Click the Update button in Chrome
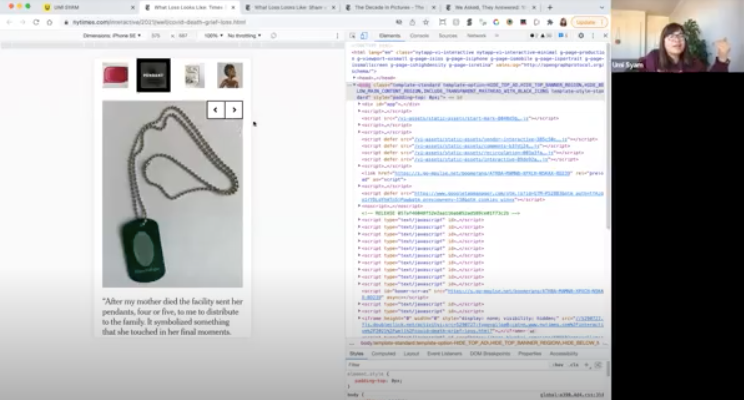The image size is (744, 400). click(x=589, y=22)
